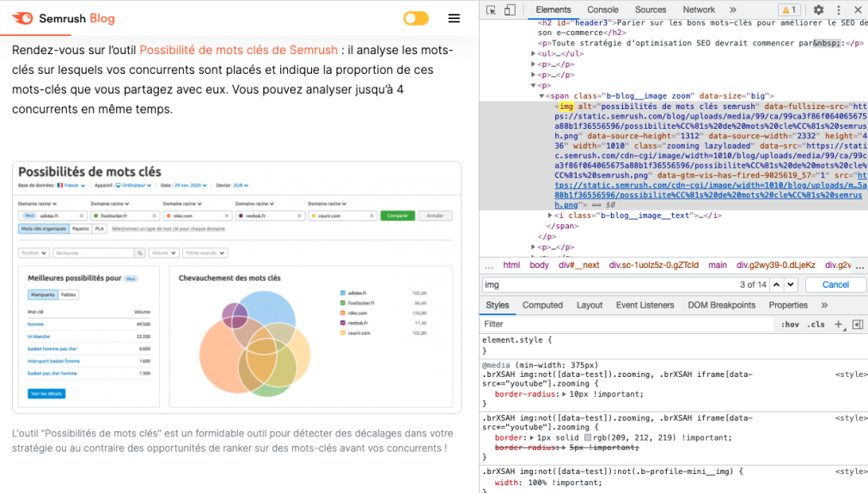The width and height of the screenshot is (868, 493).
Task: Open the img src URL link
Action: 711,190
